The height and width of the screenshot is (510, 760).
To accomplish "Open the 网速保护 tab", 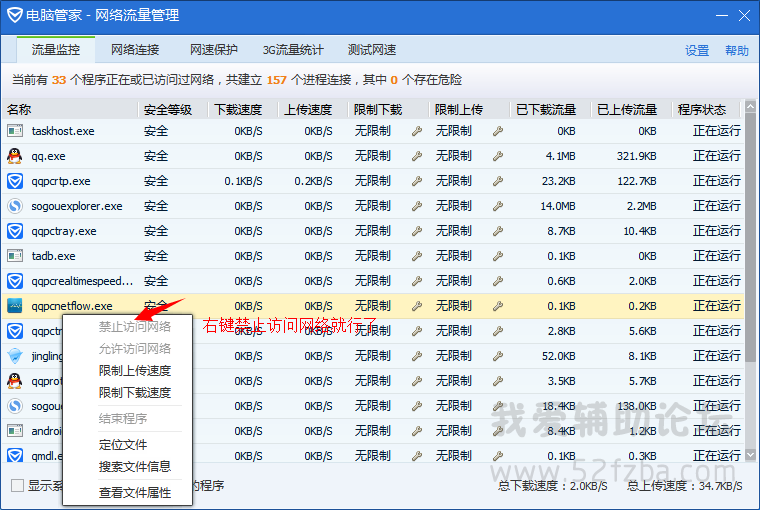I will coord(214,50).
